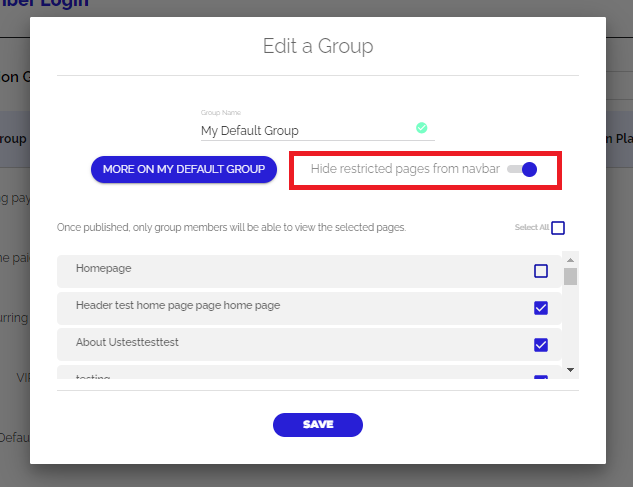Click the Edit a Group dialog title
Image resolution: width=633 pixels, height=487 pixels.
(317, 46)
